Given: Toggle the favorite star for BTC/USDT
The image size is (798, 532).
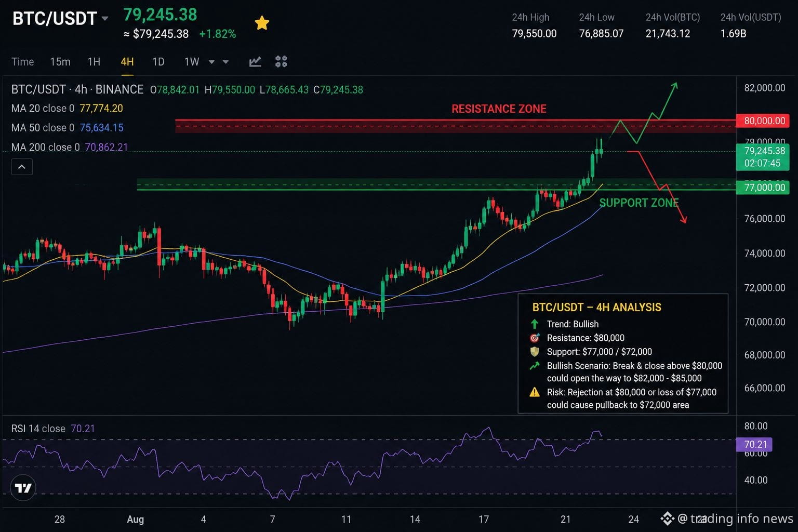Looking at the screenshot, I should pyautogui.click(x=262, y=23).
